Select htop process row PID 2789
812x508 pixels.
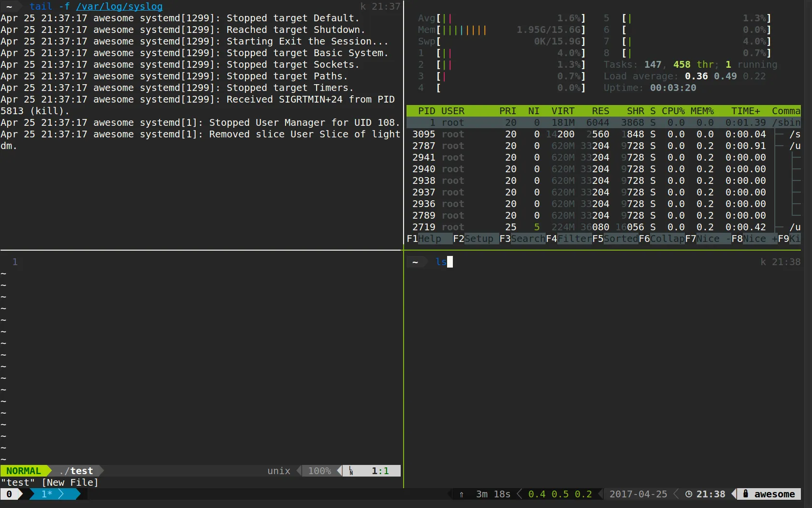point(604,215)
